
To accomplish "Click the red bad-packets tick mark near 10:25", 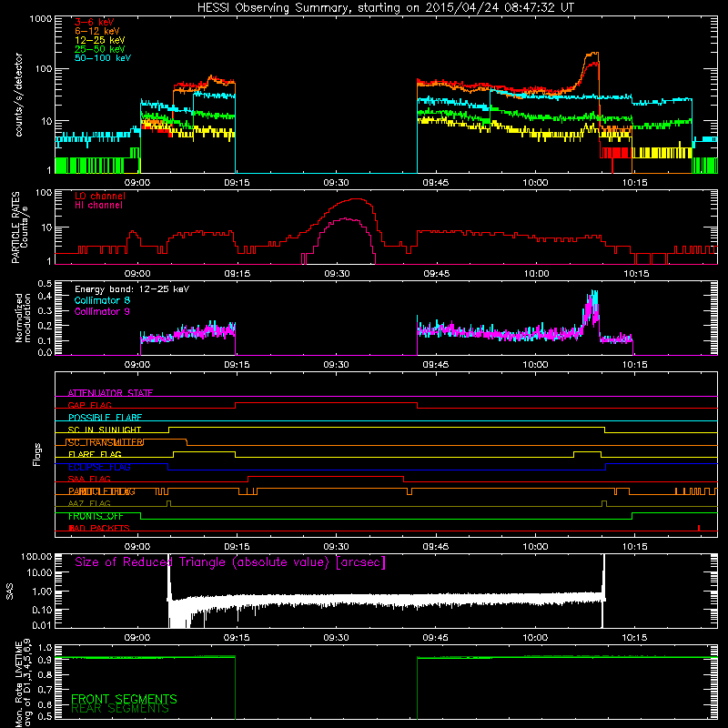I will pos(699,528).
